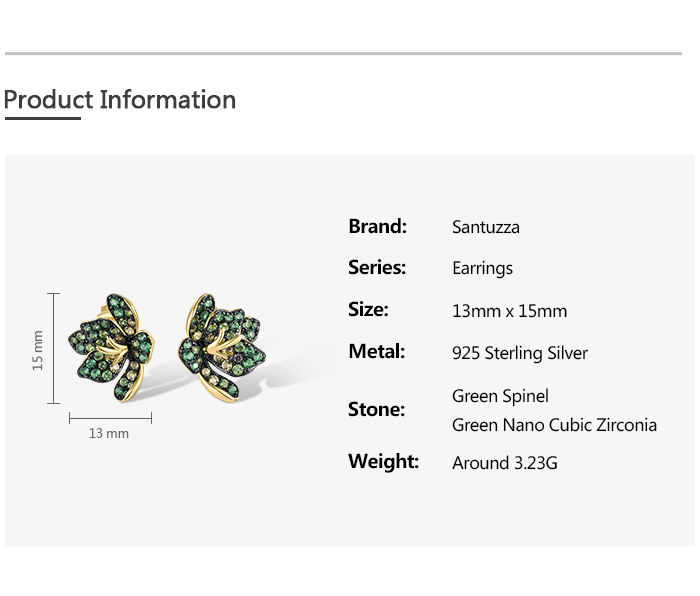
Task: Click the Size label
Action: tap(368, 309)
